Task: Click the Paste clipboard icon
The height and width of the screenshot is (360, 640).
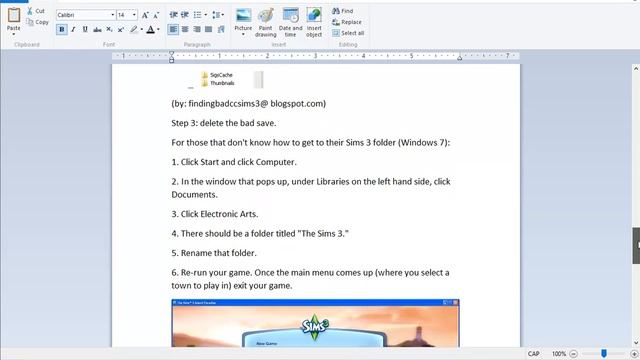Action: (x=13, y=15)
